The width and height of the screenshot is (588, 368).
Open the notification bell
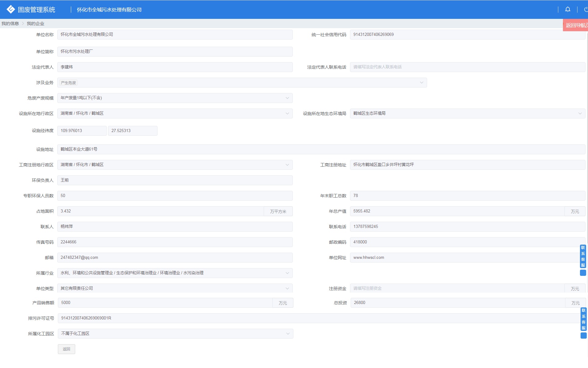[568, 10]
